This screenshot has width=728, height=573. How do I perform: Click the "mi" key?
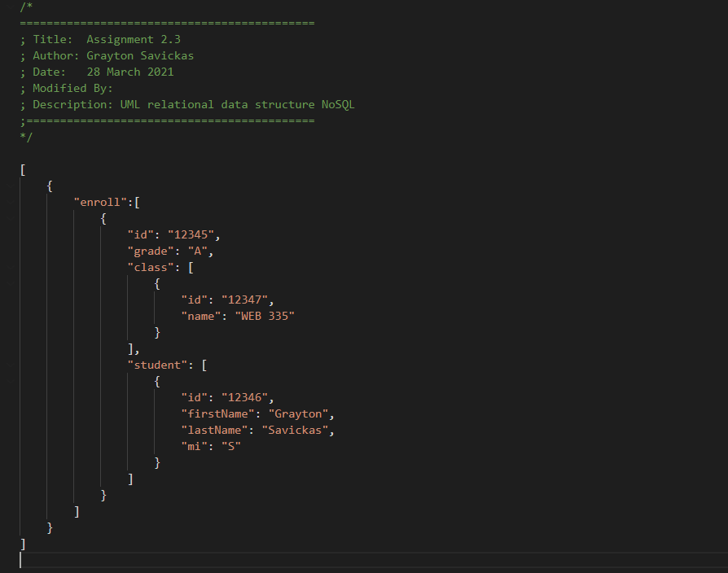coord(193,446)
